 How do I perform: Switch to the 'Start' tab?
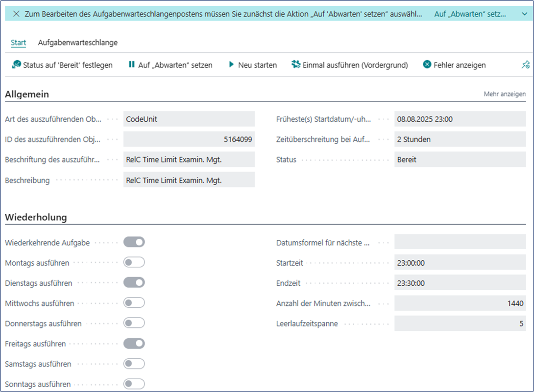18,43
